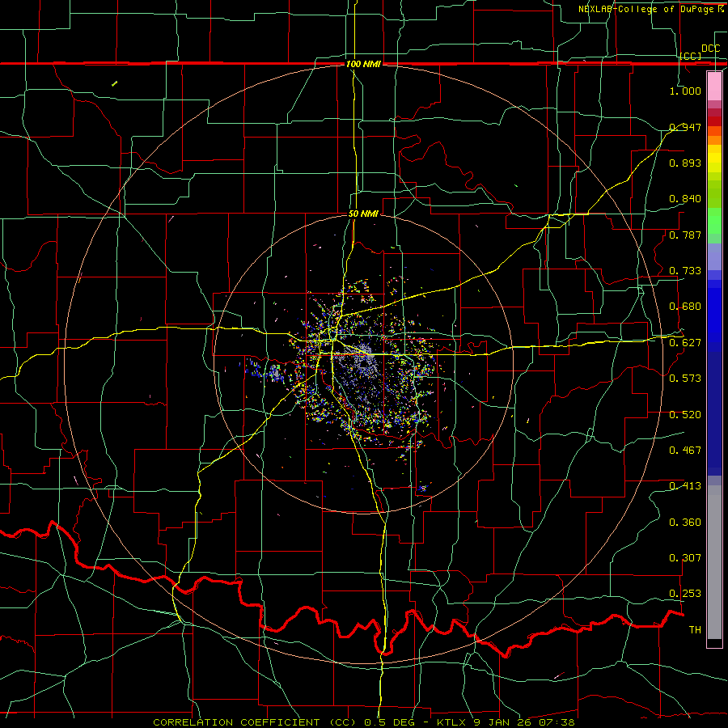Click the 100 NMI range ring label
This screenshot has width=728, height=728.
pyautogui.click(x=363, y=64)
